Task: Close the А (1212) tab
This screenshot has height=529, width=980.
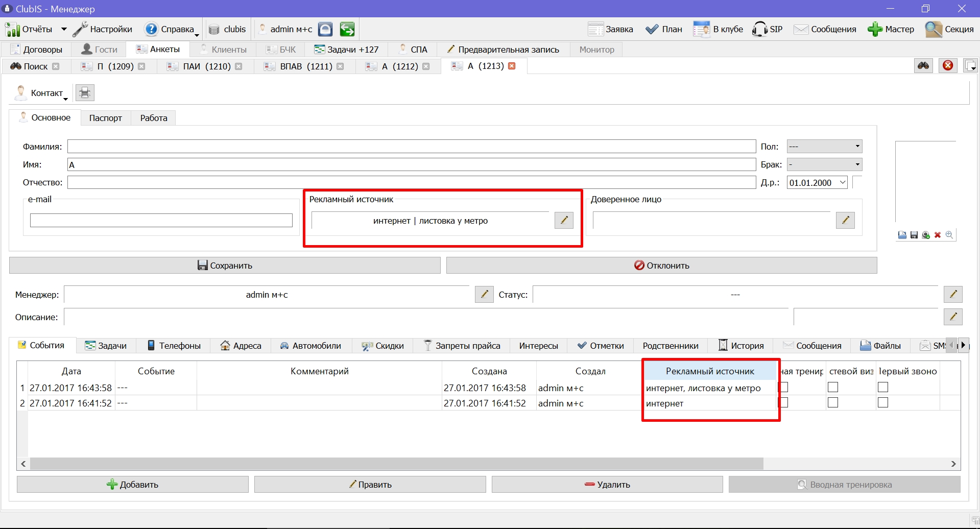Action: click(x=426, y=66)
